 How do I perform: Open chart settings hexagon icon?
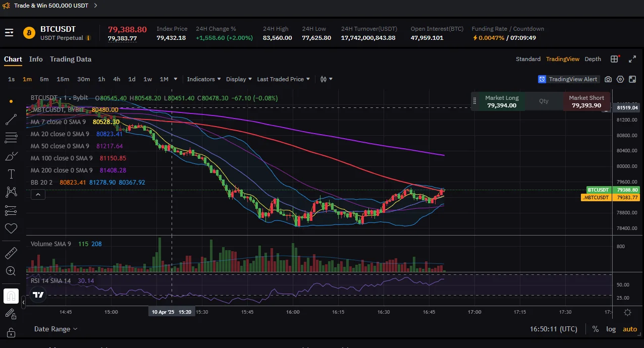(x=620, y=79)
